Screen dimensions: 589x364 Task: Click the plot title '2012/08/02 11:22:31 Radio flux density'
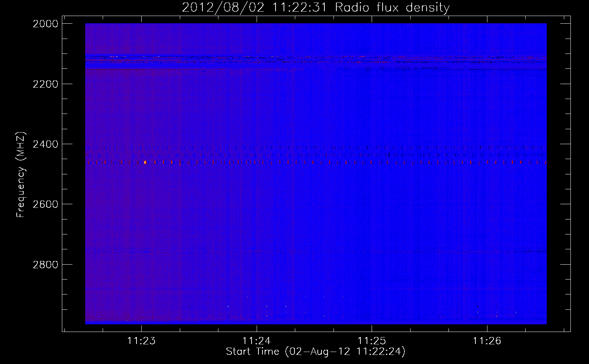316,7
